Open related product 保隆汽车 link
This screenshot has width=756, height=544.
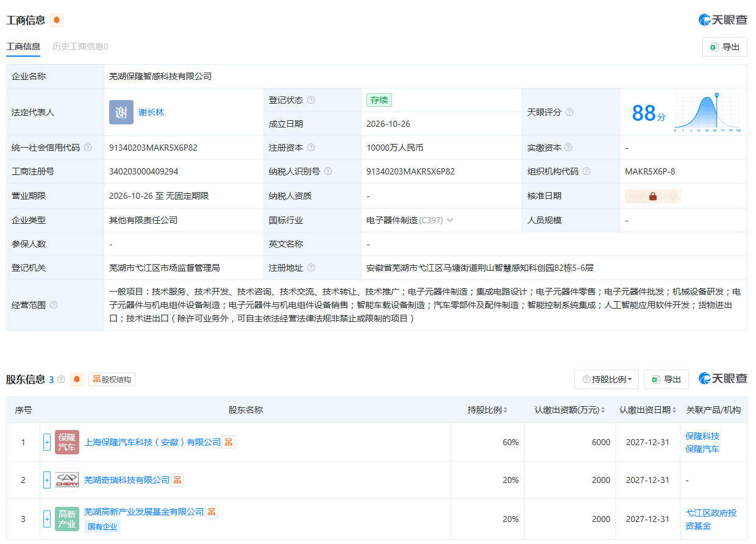tap(702, 449)
